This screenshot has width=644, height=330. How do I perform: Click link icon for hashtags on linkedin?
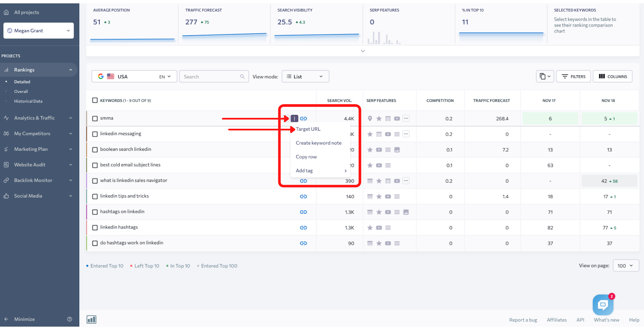303,212
